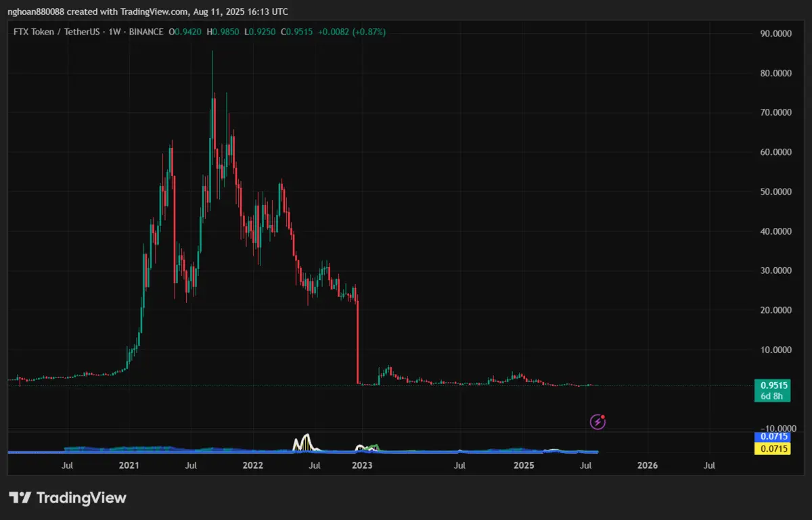
Task: Select the blue 0.0715 indicator value label
Action: pyautogui.click(x=771, y=437)
